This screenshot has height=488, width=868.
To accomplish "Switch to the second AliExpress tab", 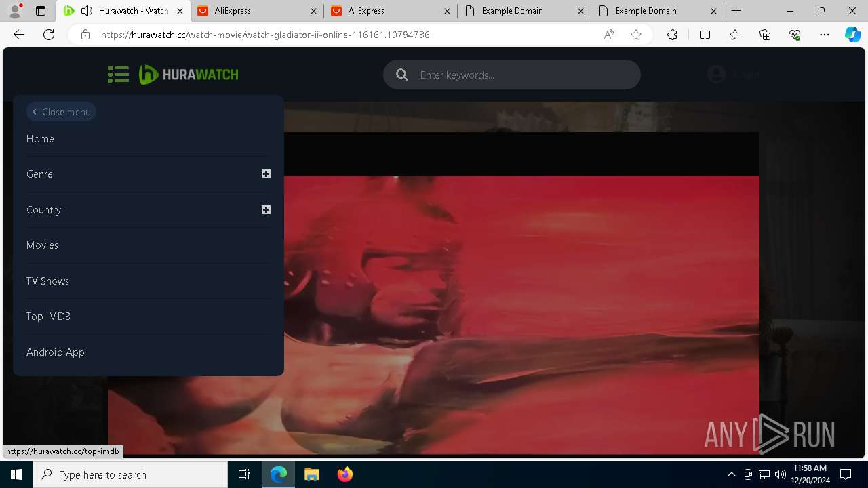I will [391, 11].
